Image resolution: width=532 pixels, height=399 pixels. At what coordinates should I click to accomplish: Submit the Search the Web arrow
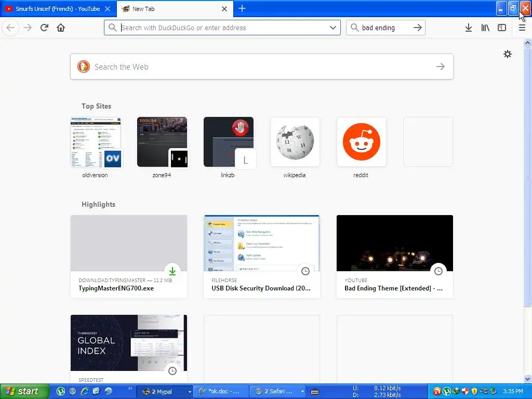click(x=441, y=66)
